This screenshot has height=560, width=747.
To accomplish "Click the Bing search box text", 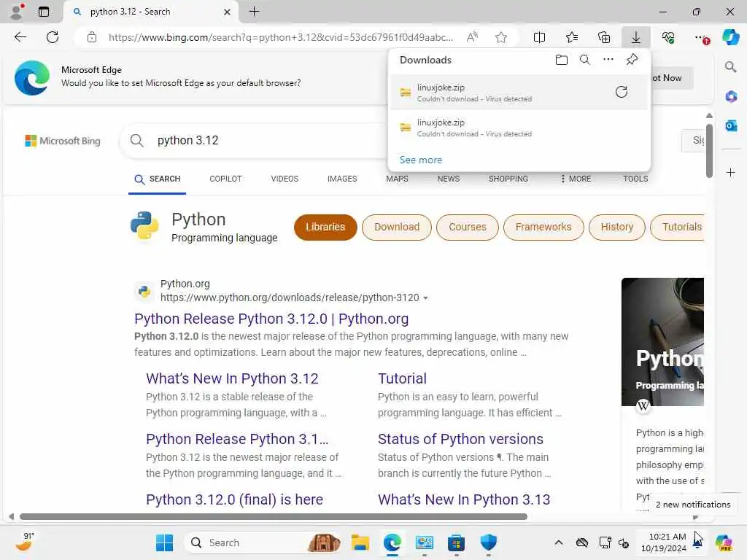I will click(187, 141).
